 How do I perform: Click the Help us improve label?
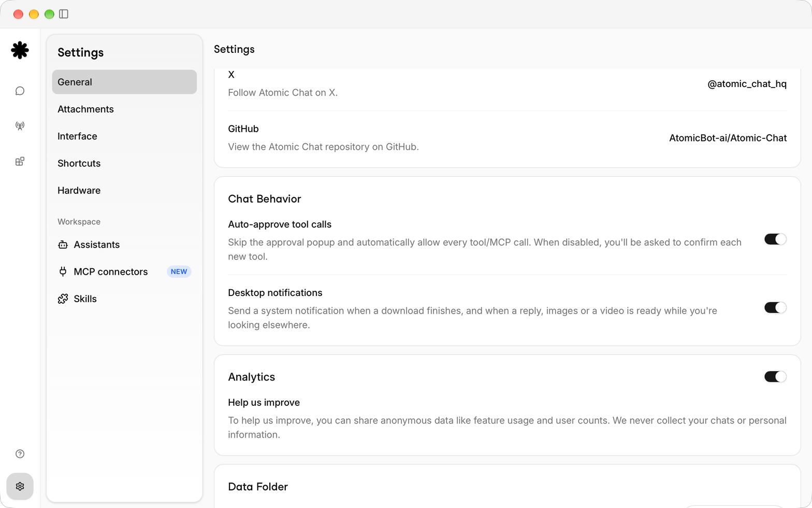[x=264, y=403]
